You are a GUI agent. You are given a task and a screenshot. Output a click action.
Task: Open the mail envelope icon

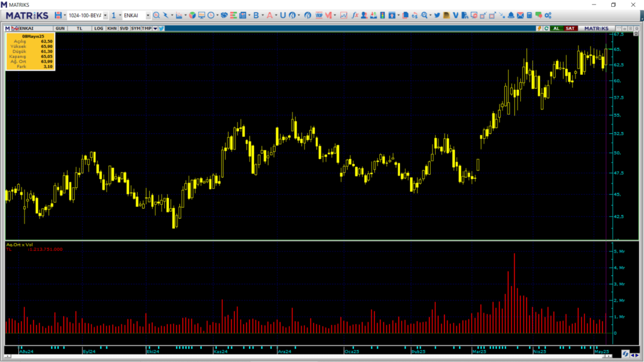[519, 15]
